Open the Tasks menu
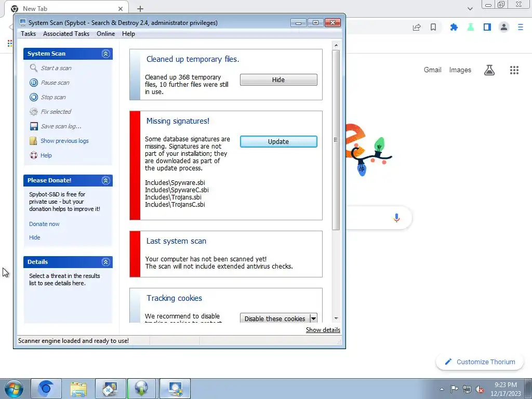The image size is (532, 399). pos(28,34)
